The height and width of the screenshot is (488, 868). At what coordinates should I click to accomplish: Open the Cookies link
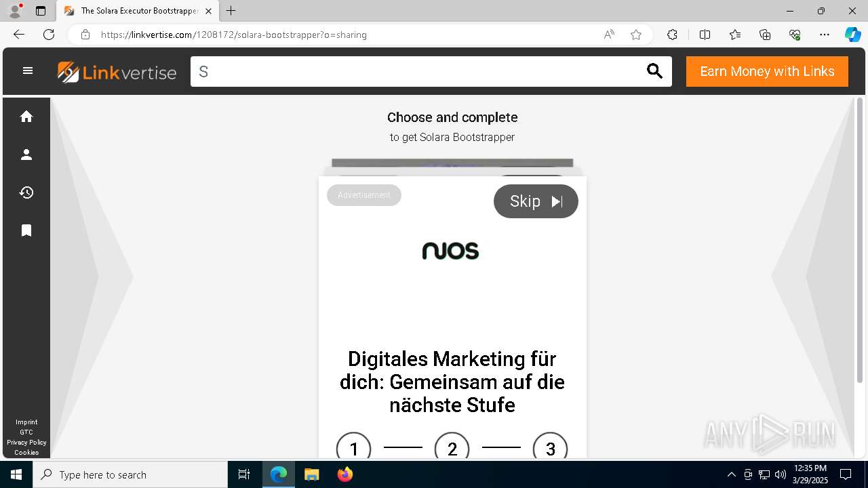pos(26,453)
